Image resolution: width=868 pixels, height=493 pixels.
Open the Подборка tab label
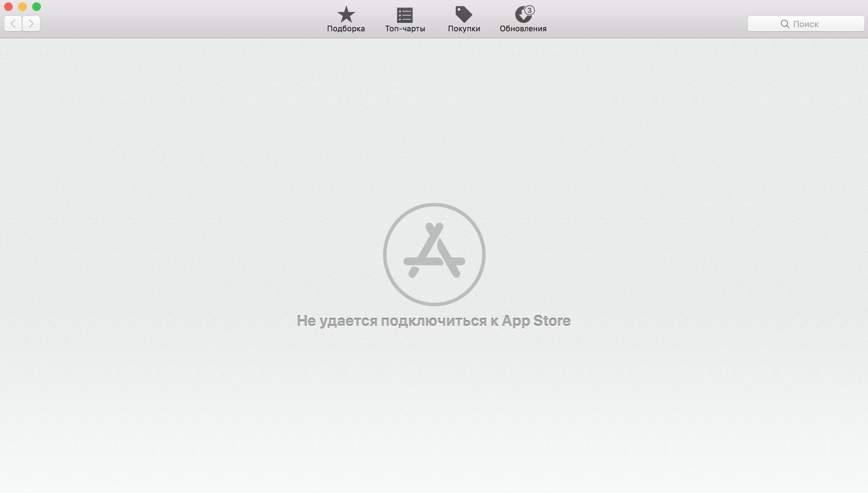346,29
